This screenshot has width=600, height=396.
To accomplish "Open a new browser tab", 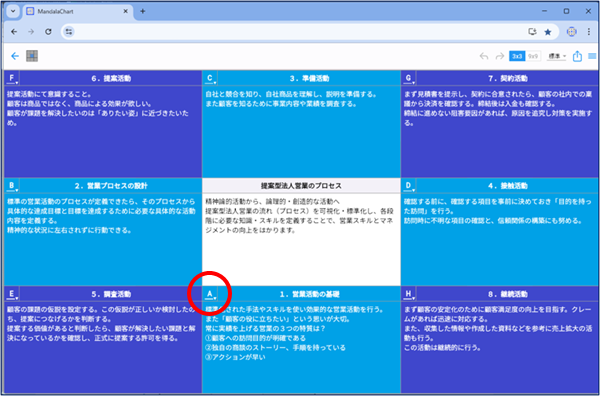I will click(143, 11).
